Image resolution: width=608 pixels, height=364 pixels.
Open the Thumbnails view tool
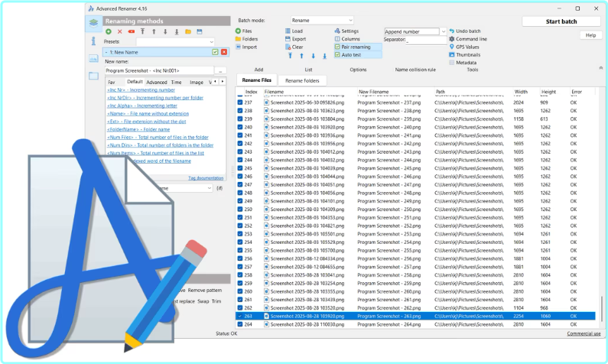(452, 54)
